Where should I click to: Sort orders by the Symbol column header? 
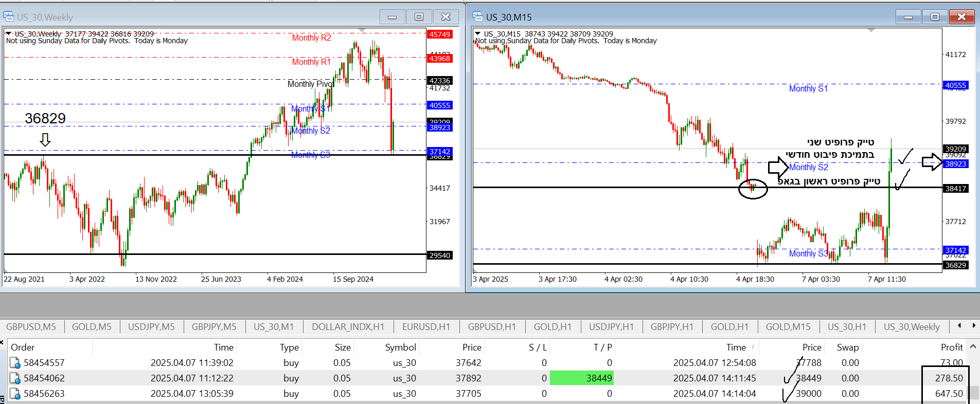click(x=400, y=347)
